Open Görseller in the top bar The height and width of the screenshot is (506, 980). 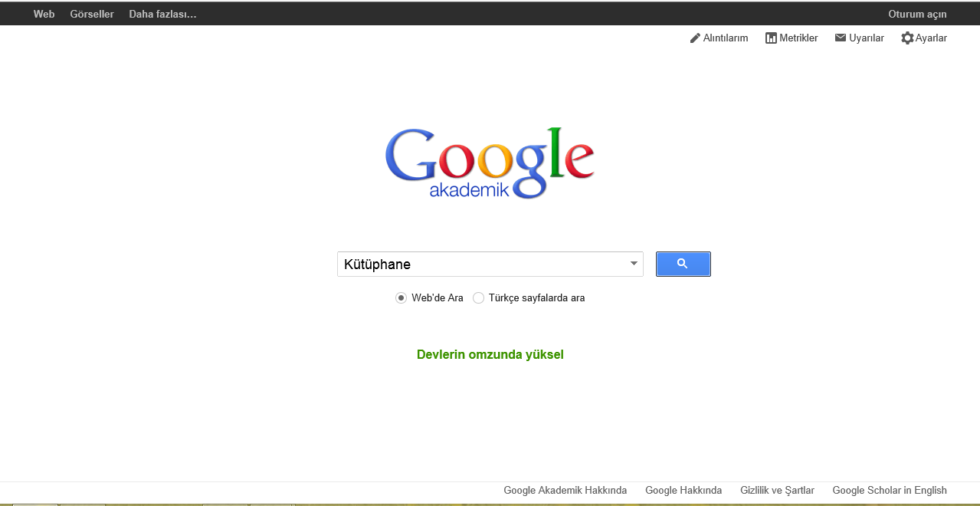coord(92,14)
